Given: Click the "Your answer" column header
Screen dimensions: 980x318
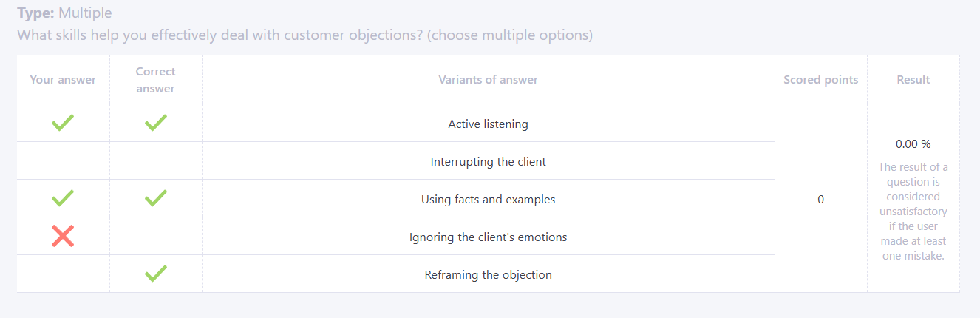Looking at the screenshot, I should [63, 80].
